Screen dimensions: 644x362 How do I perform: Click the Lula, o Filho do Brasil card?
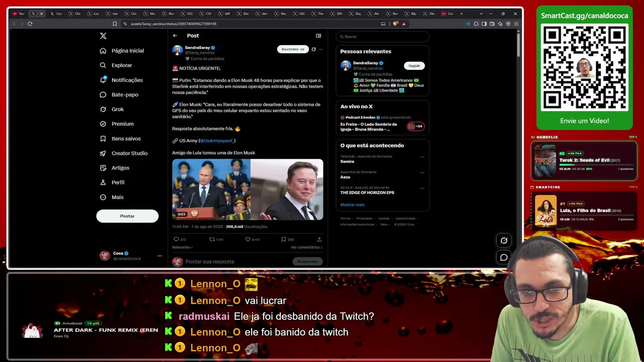[584, 210]
